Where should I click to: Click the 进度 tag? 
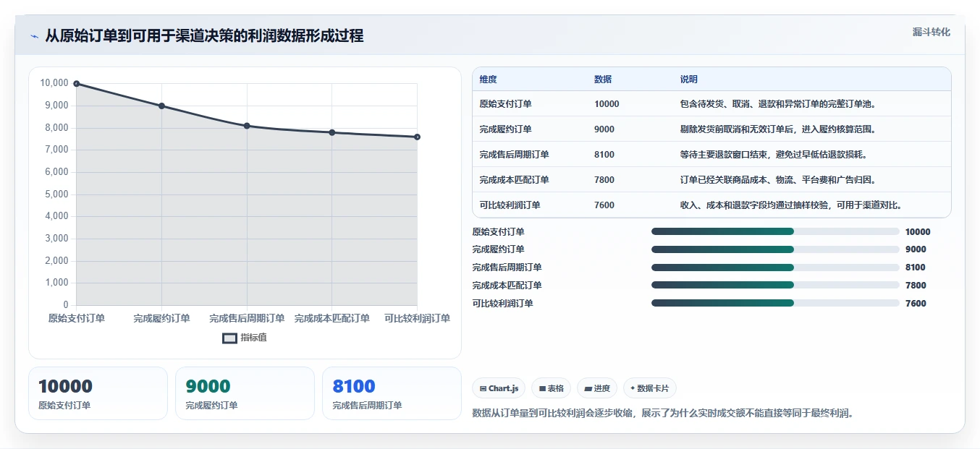tap(597, 388)
